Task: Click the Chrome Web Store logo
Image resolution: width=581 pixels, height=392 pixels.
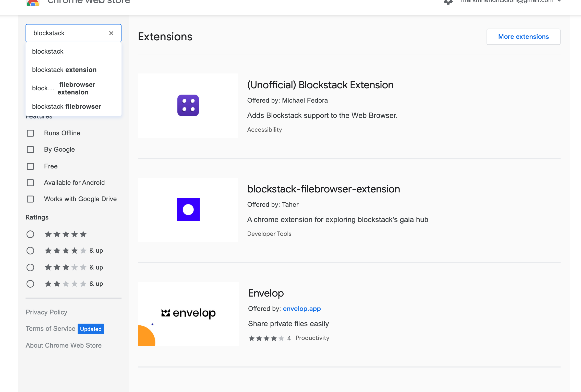Action: click(33, 3)
